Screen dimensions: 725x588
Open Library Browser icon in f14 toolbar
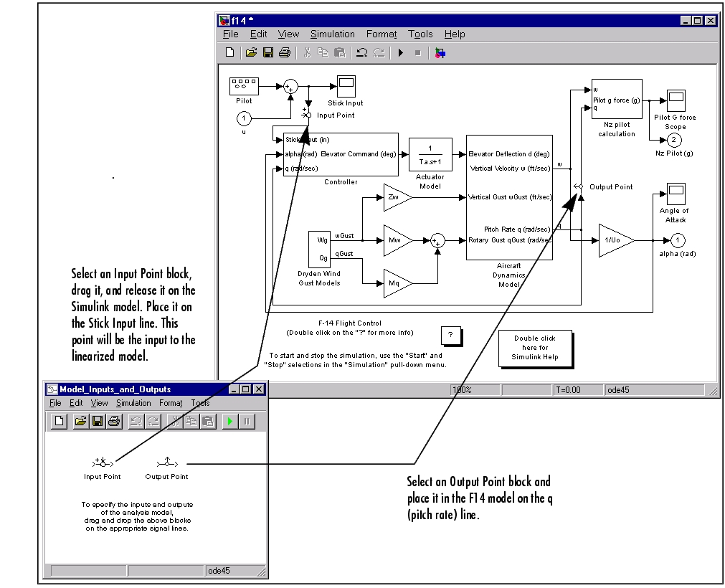440,53
